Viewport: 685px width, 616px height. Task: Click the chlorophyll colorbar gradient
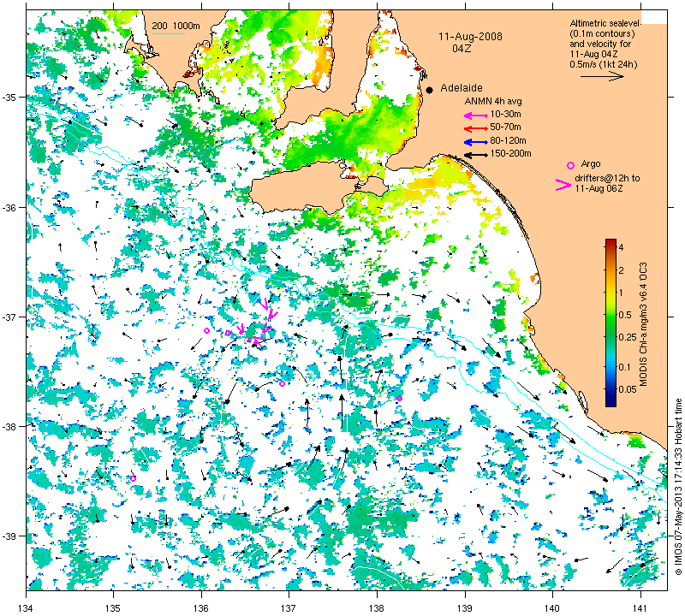611,323
